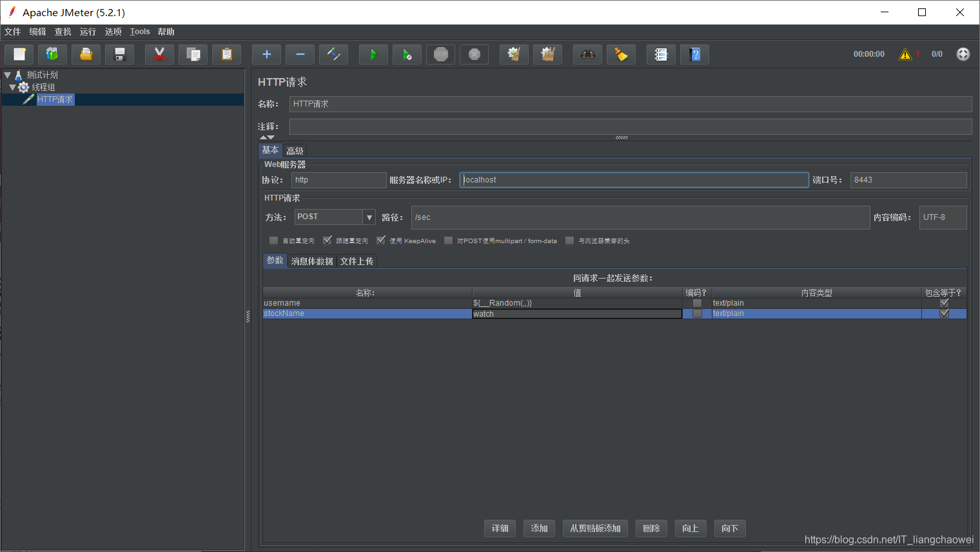Enable the auto redirect checkbox
The width and height of the screenshot is (980, 552).
(x=273, y=241)
